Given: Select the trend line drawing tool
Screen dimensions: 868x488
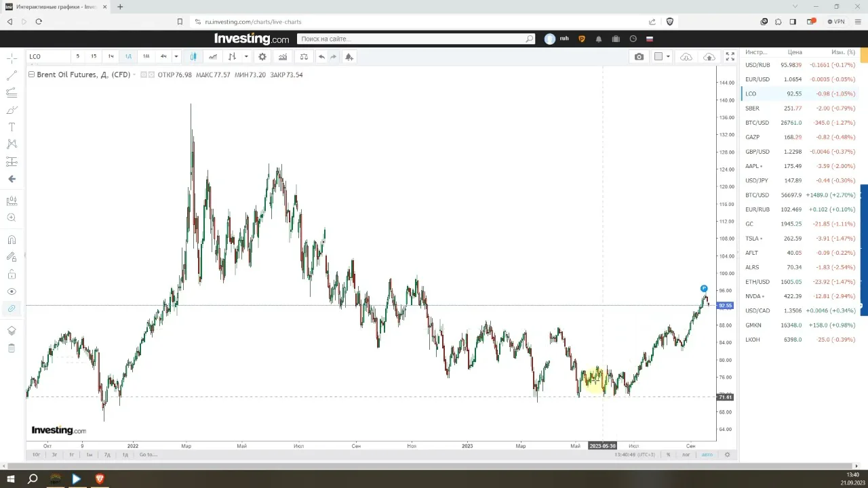Looking at the screenshot, I should 12,75.
